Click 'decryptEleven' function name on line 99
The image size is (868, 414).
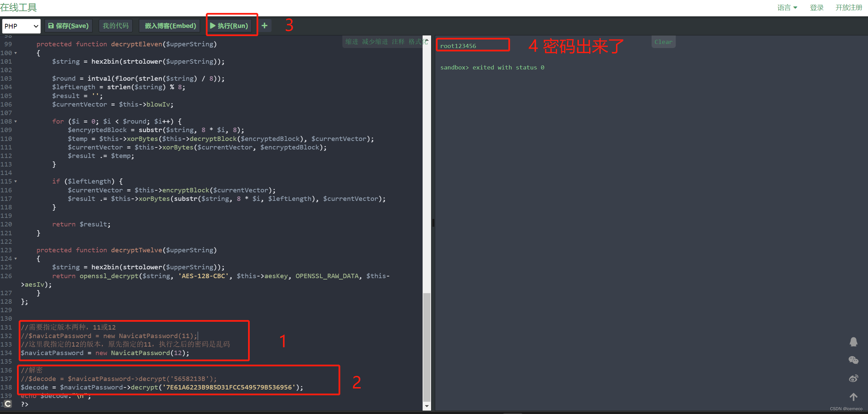pos(136,44)
